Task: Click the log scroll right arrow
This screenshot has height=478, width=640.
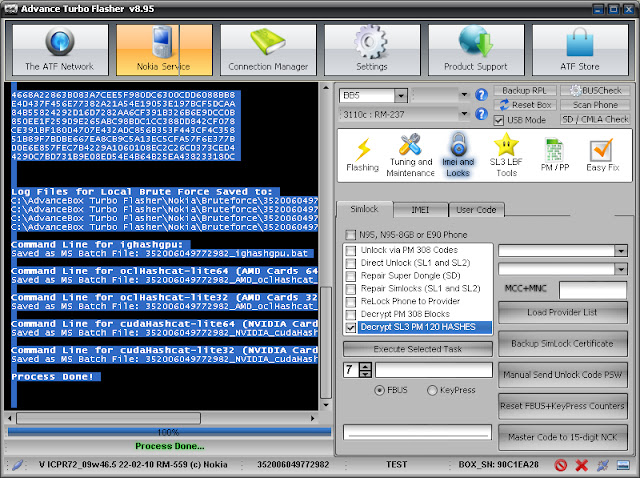Action: point(313,418)
